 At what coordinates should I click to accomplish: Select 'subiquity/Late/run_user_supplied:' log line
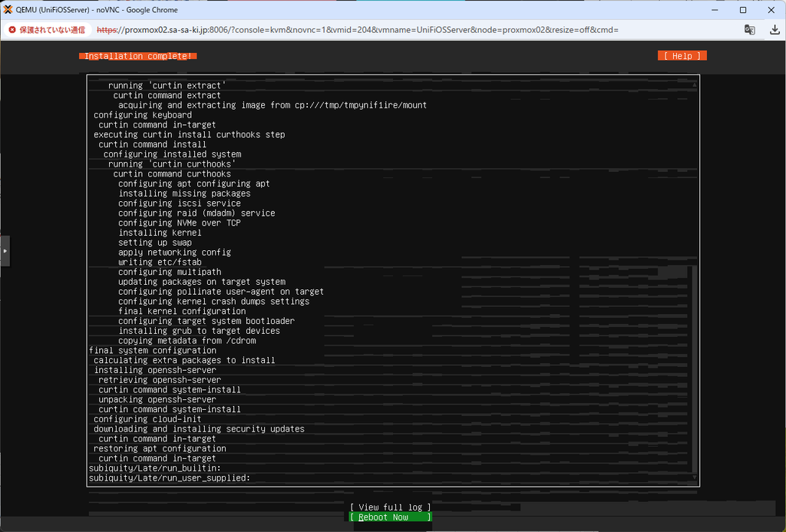(170, 477)
